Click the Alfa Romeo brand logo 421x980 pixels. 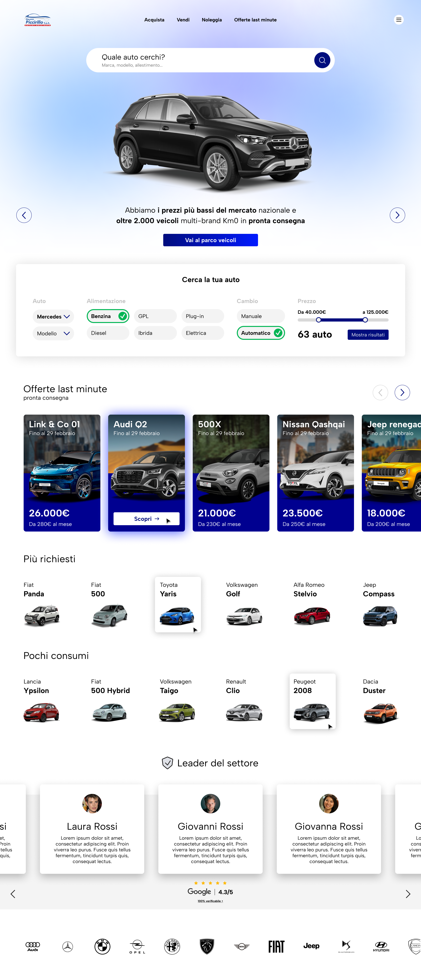(x=172, y=947)
